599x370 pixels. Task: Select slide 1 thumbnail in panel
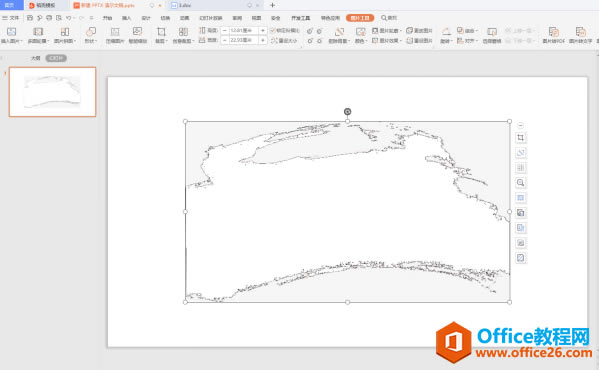pos(52,92)
